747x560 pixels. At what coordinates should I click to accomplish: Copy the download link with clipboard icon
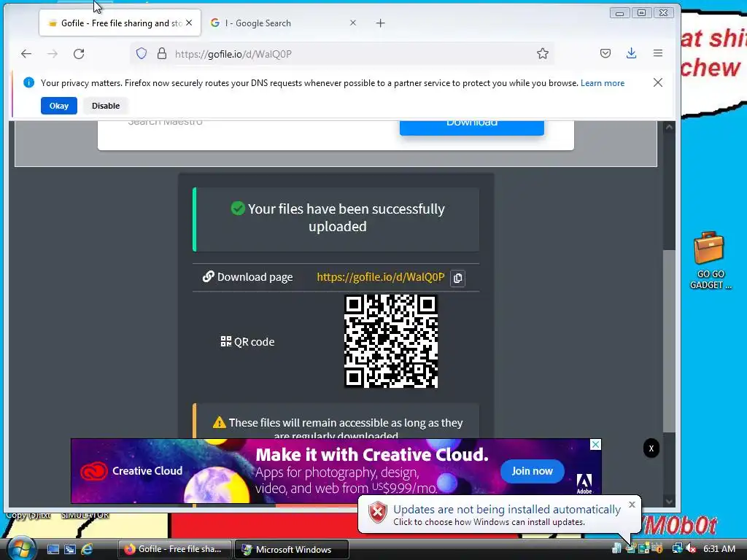(458, 278)
